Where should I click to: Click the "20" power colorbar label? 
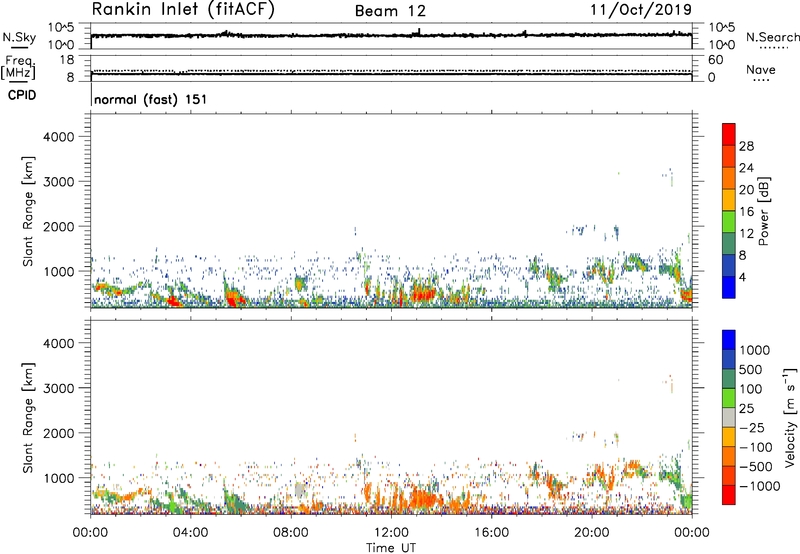[746, 190]
